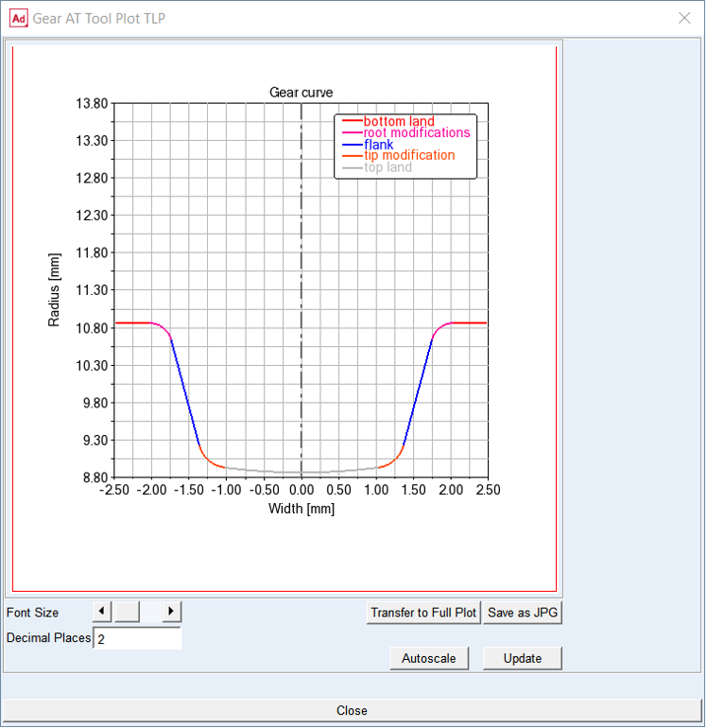Click the Adams app icon in title bar

(x=19, y=19)
